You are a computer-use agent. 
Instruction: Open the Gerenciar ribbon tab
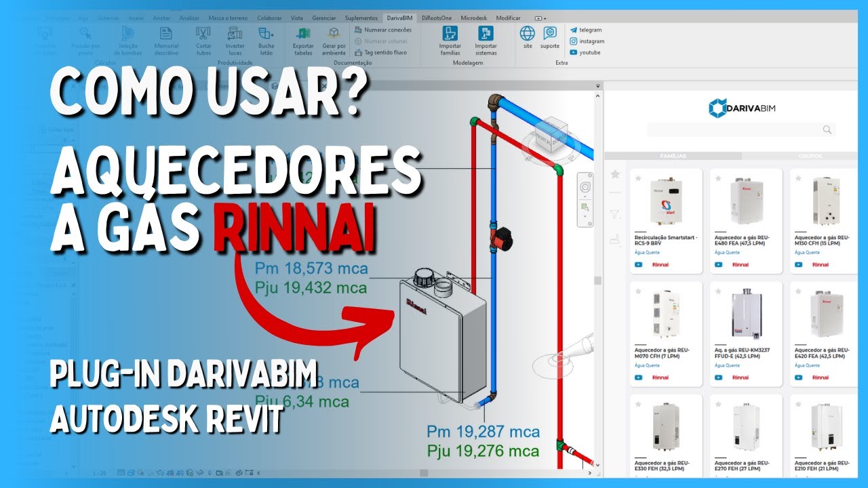323,17
